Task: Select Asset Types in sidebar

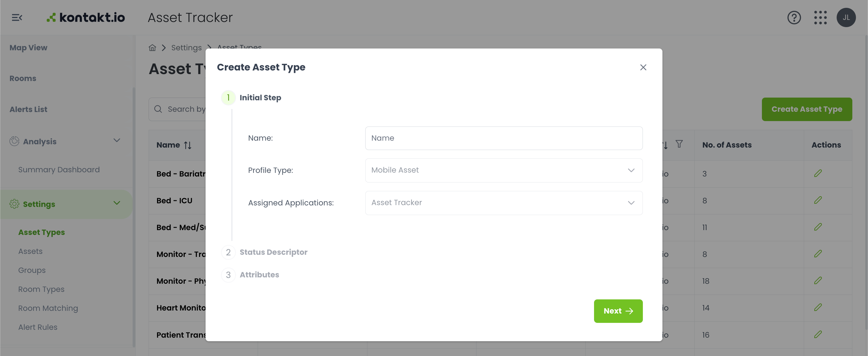Action: (42, 233)
